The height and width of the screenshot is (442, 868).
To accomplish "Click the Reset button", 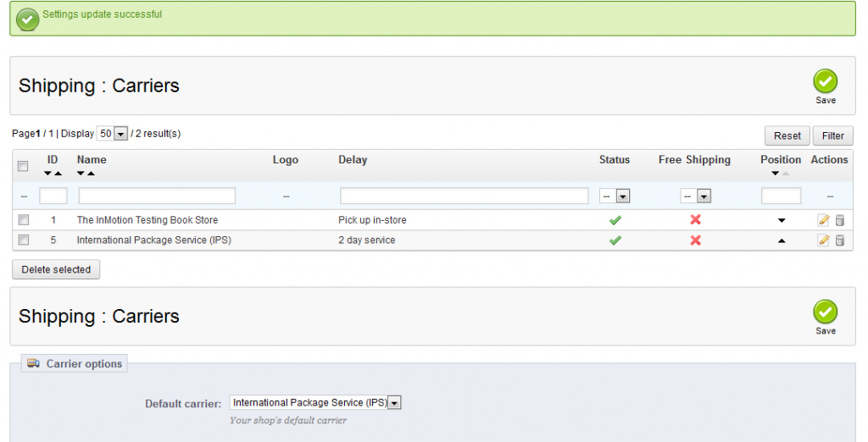I will tap(787, 135).
